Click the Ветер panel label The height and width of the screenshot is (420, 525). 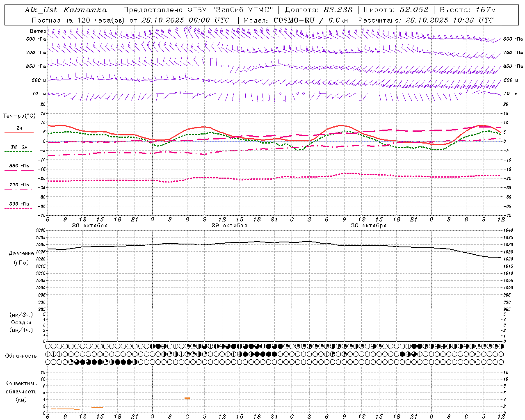click(x=38, y=31)
